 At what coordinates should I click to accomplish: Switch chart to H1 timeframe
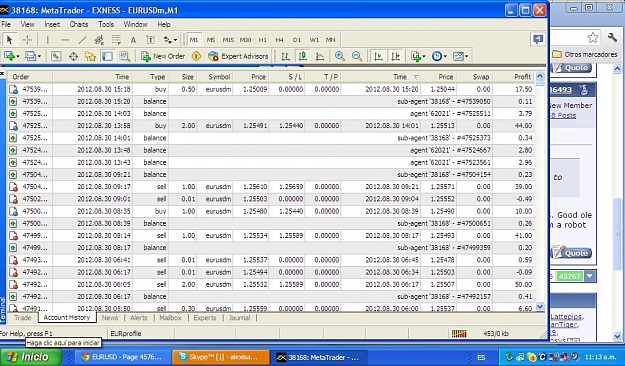tap(262, 39)
